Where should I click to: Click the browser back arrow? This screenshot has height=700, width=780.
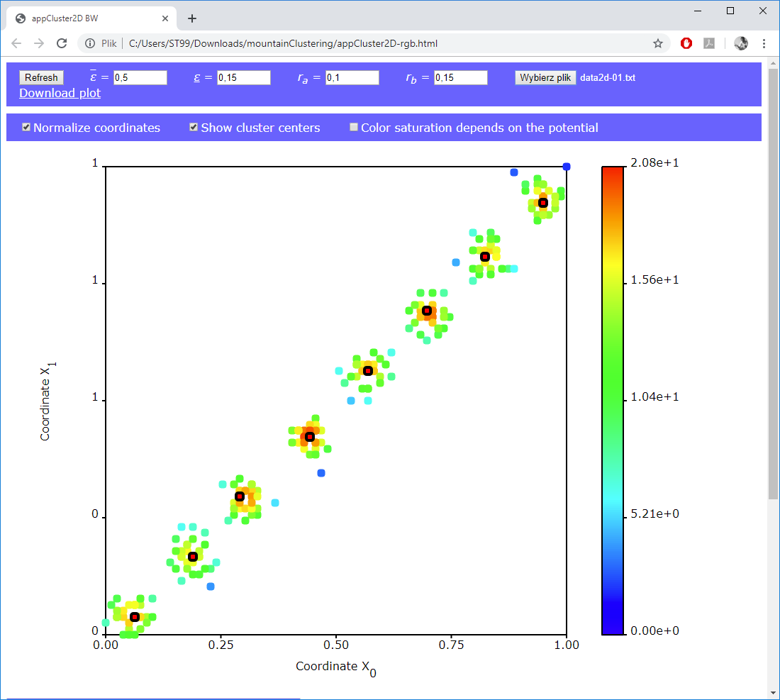(x=17, y=43)
